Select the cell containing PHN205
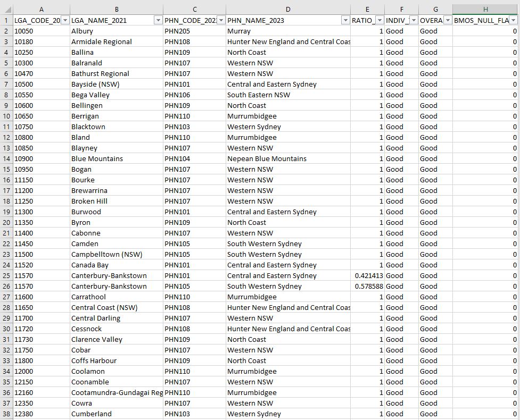Image resolution: width=520 pixels, height=420 pixels. click(x=195, y=31)
